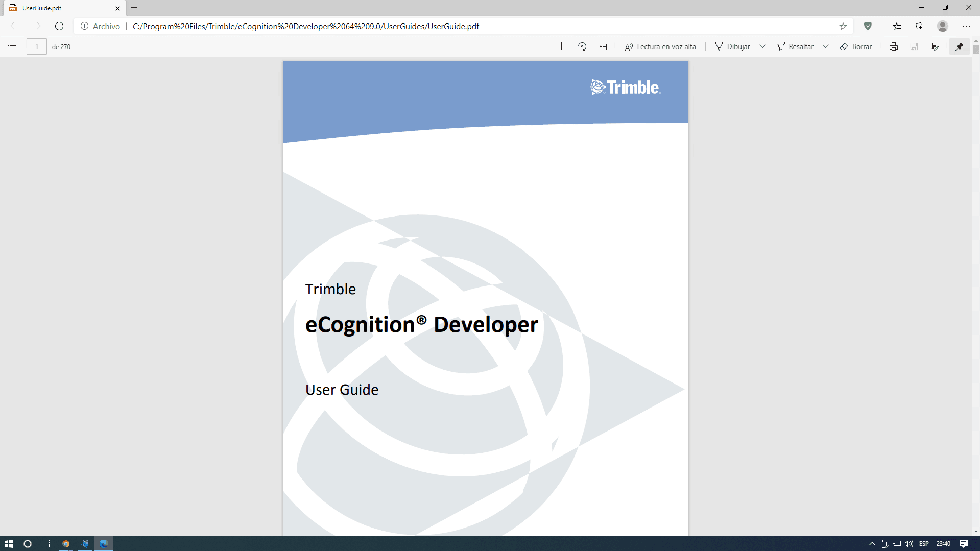980x551 pixels.
Task: Expand the Resaltar color dropdown arrow
Action: pyautogui.click(x=826, y=46)
